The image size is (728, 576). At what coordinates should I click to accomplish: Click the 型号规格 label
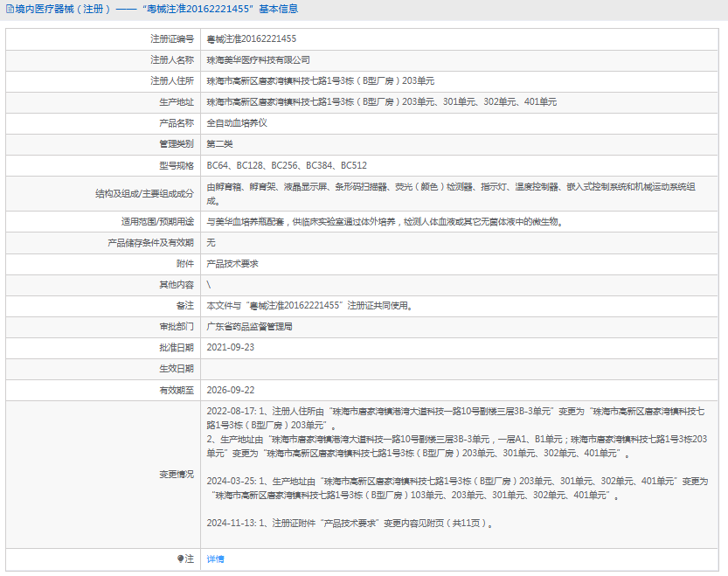point(177,165)
